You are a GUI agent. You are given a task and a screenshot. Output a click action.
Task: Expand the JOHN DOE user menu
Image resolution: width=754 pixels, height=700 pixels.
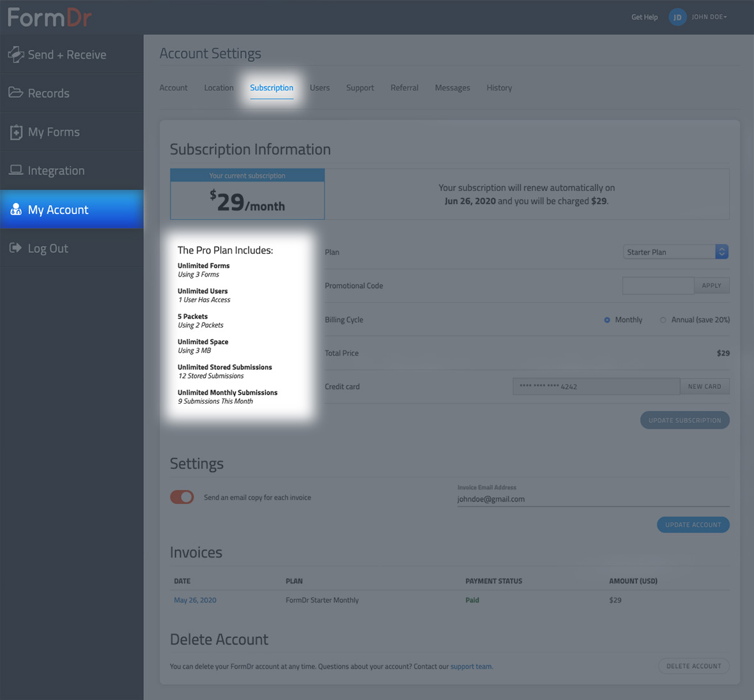[x=709, y=17]
